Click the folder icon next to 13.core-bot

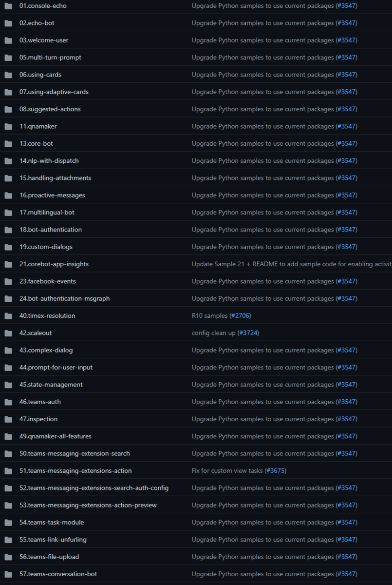click(x=8, y=143)
